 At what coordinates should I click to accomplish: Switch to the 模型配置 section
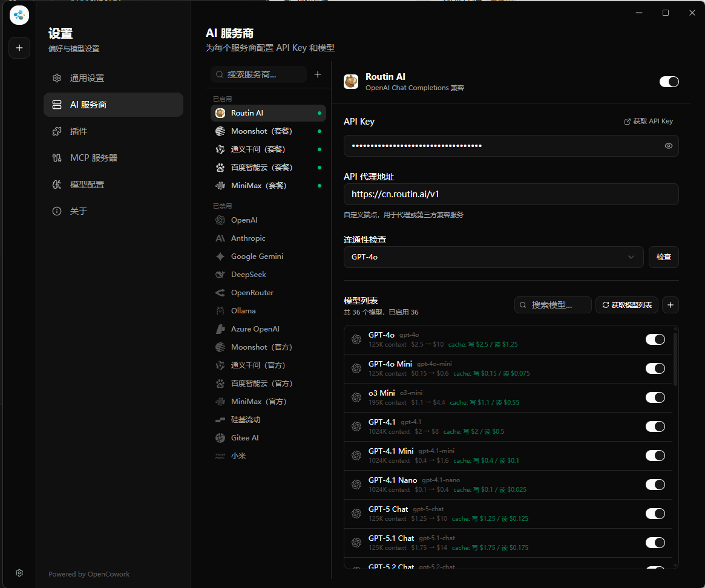point(87,185)
